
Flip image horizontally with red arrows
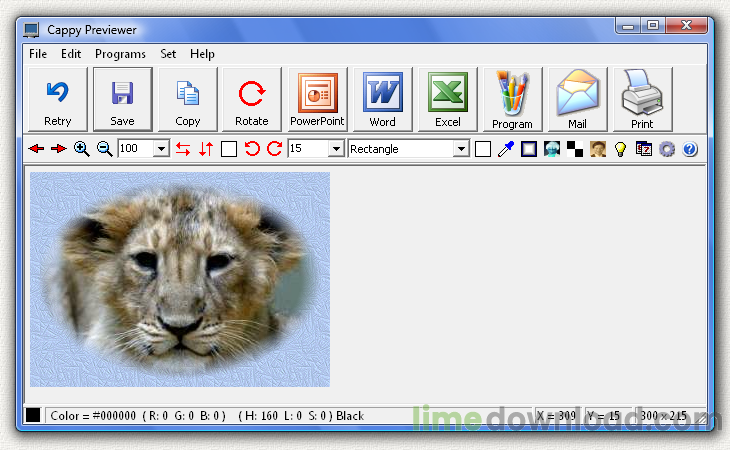(183, 149)
